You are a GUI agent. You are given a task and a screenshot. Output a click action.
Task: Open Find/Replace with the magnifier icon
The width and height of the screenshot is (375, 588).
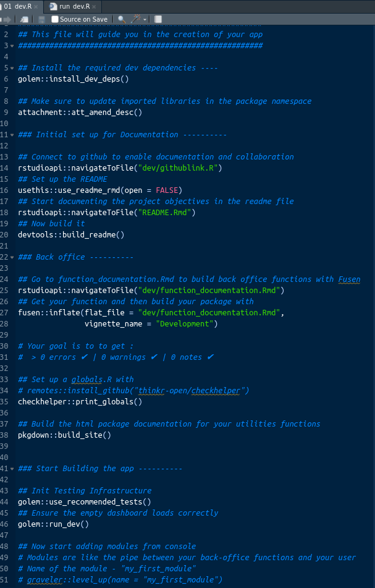click(122, 19)
